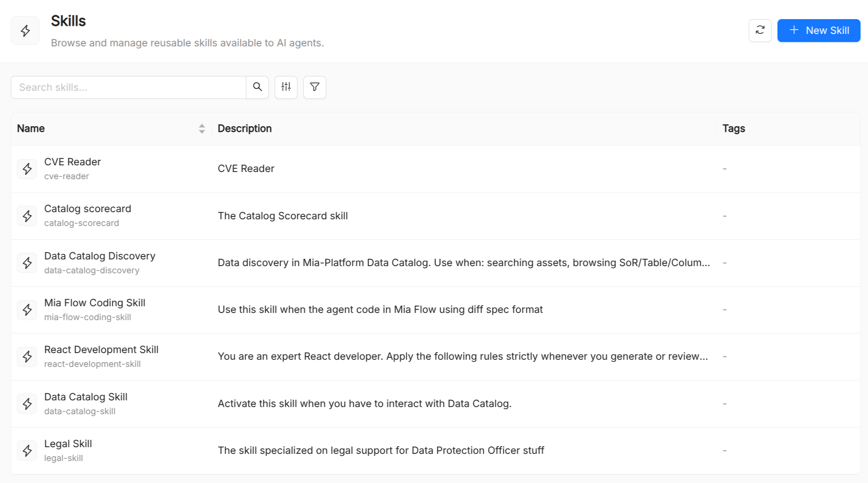Screen dimensions: 868x483
Task: Click the Skills page title
Action: point(68,21)
